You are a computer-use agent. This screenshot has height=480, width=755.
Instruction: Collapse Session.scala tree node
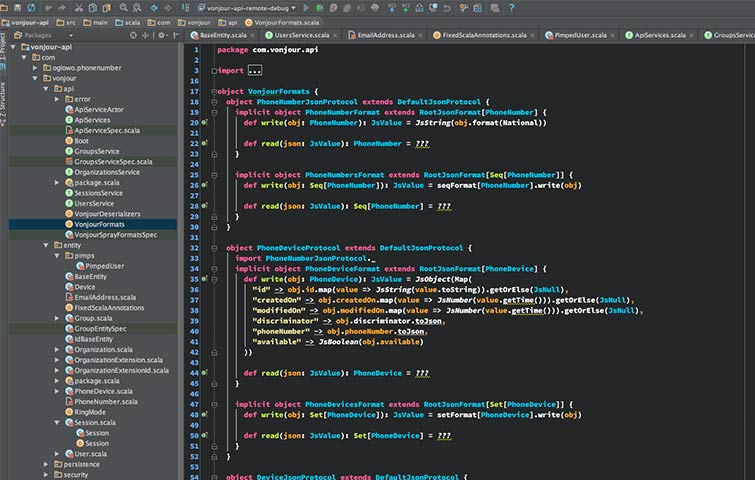click(x=57, y=423)
